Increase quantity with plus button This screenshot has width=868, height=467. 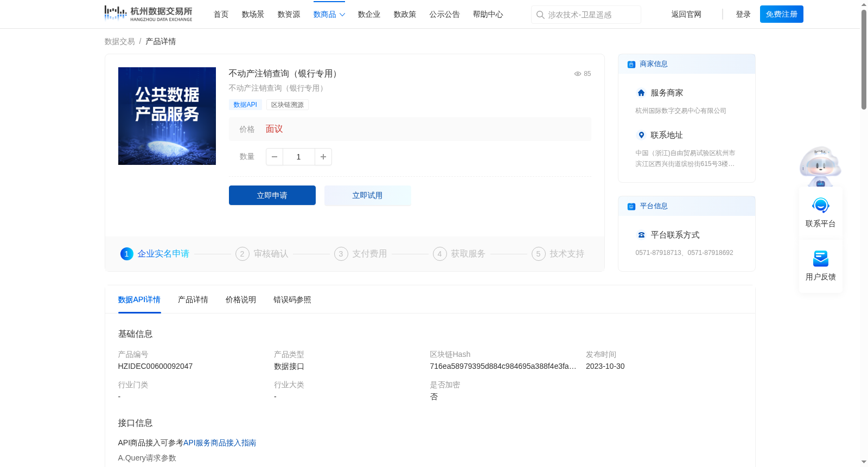pos(323,157)
